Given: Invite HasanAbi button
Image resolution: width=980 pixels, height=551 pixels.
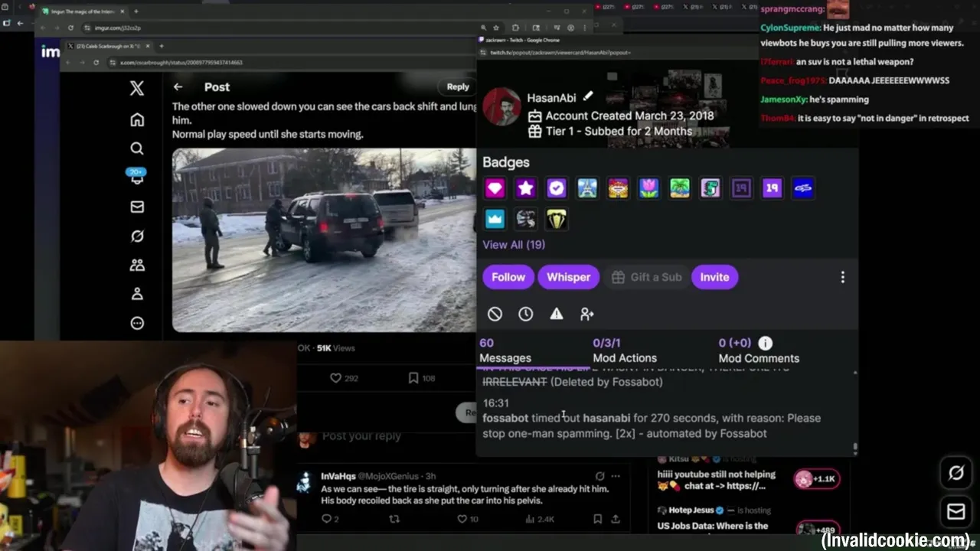Looking at the screenshot, I should [x=714, y=277].
